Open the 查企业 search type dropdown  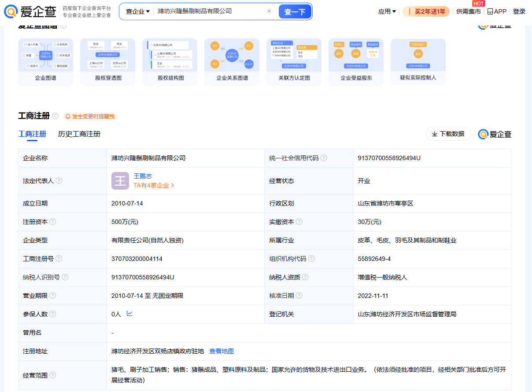[137, 11]
